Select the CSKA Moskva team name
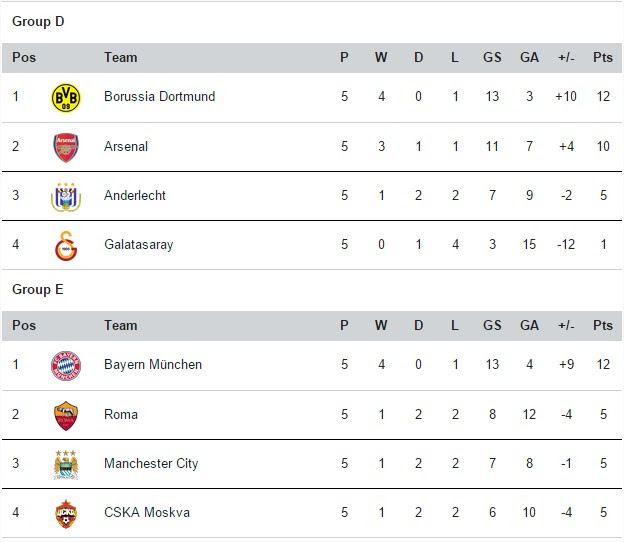 [x=147, y=513]
